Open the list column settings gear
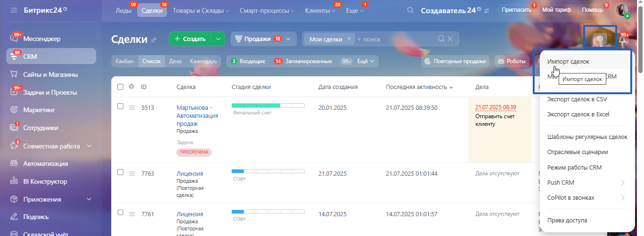644x236 pixels. 132,87
